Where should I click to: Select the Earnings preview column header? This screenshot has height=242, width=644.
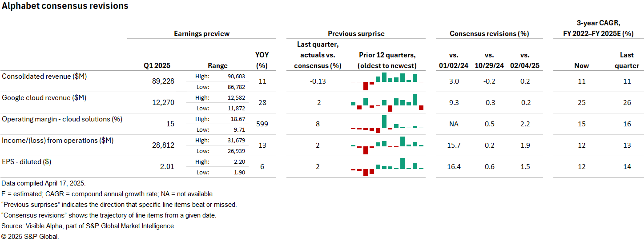[x=201, y=33]
